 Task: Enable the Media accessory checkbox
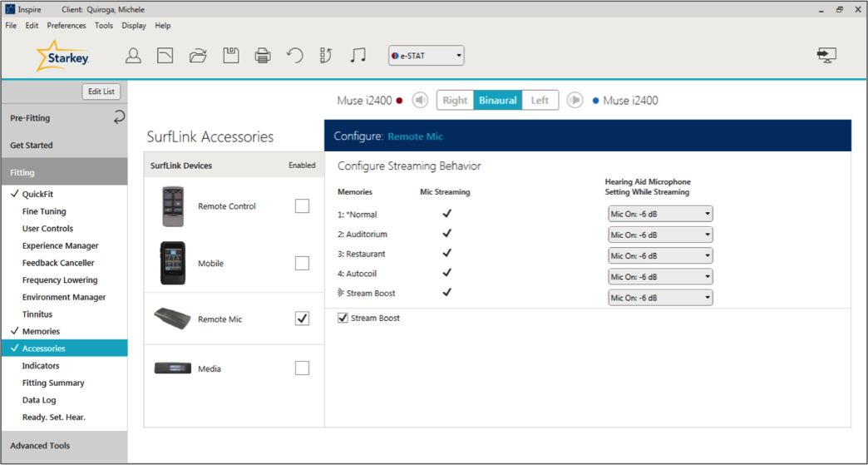point(302,368)
